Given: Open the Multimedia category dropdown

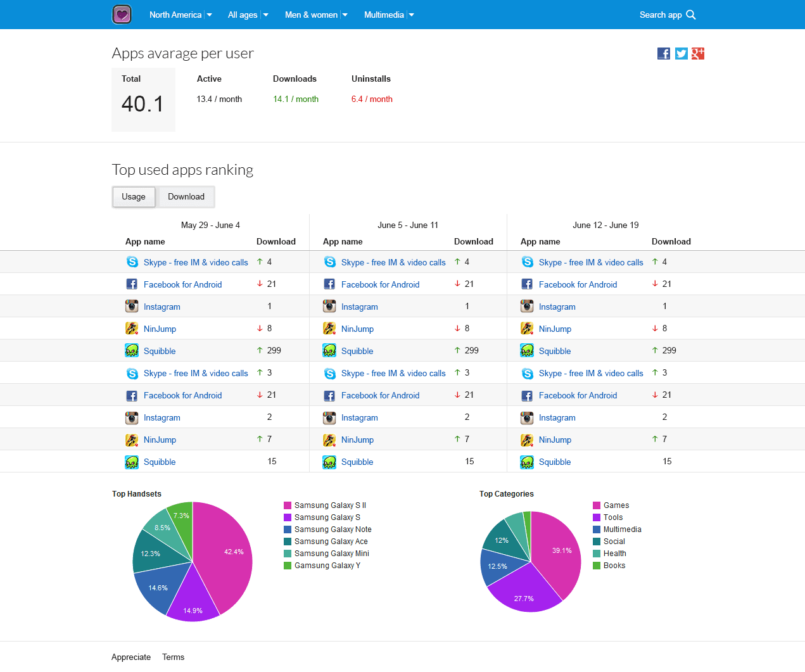Looking at the screenshot, I should coord(389,15).
